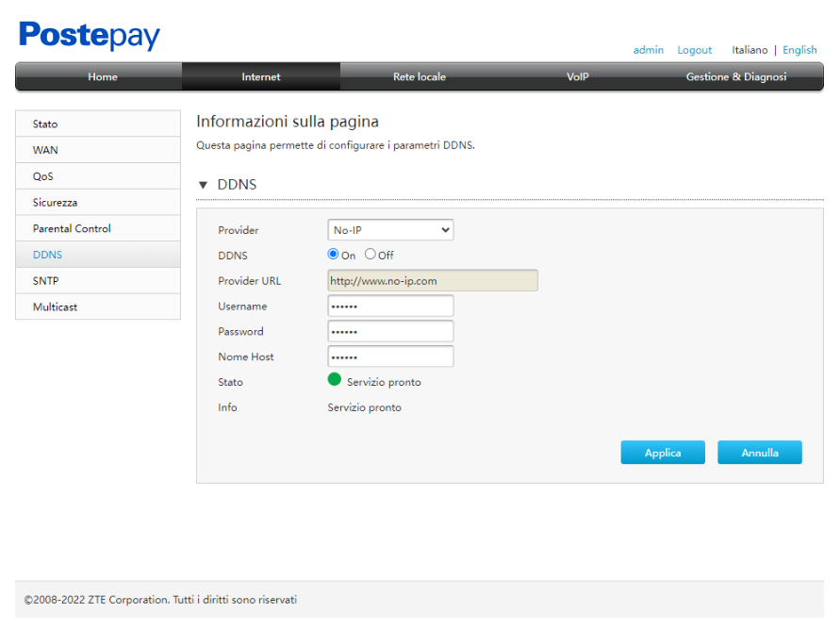The height and width of the screenshot is (630, 840).
Task: Click the Annulla button
Action: tap(759, 453)
